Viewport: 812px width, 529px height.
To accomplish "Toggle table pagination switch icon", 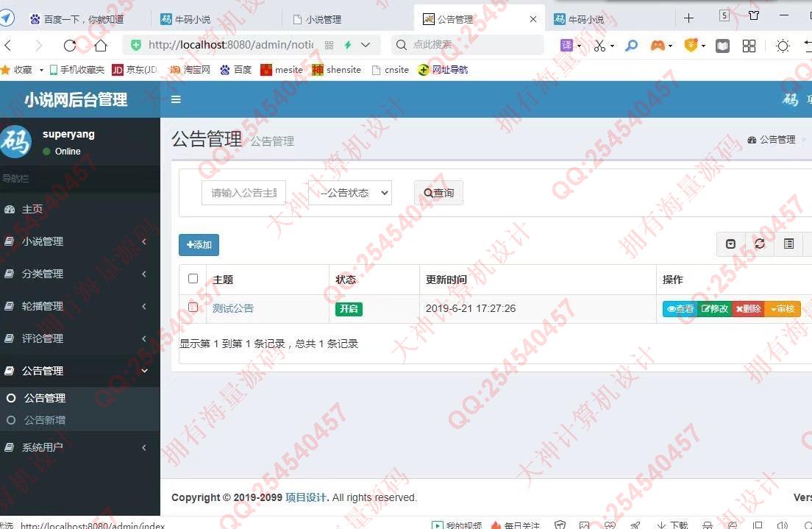I will (730, 244).
